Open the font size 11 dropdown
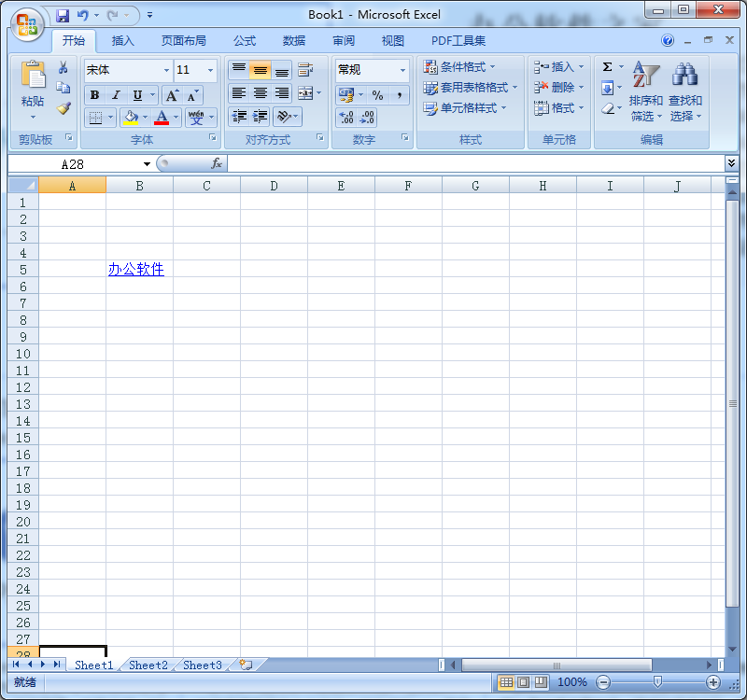The width and height of the screenshot is (747, 700). [210, 70]
